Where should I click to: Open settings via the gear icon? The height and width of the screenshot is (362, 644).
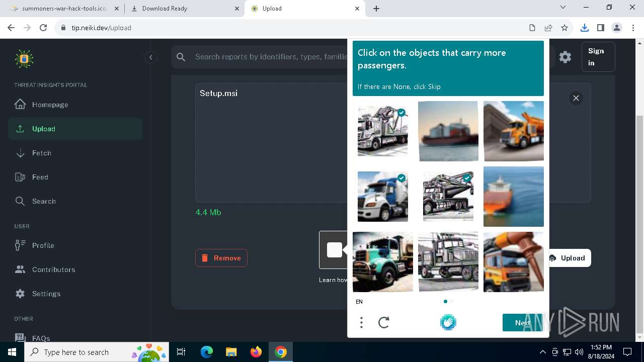(566, 57)
